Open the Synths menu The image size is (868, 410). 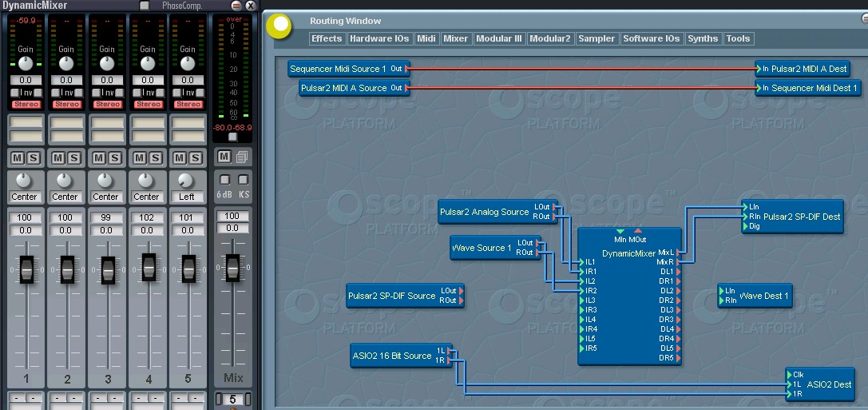click(x=703, y=39)
